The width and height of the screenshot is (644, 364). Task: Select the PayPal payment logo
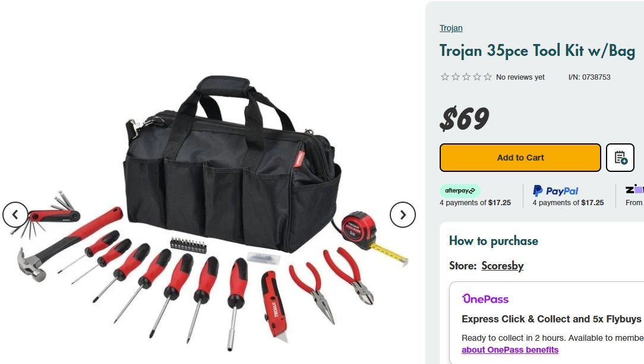555,191
